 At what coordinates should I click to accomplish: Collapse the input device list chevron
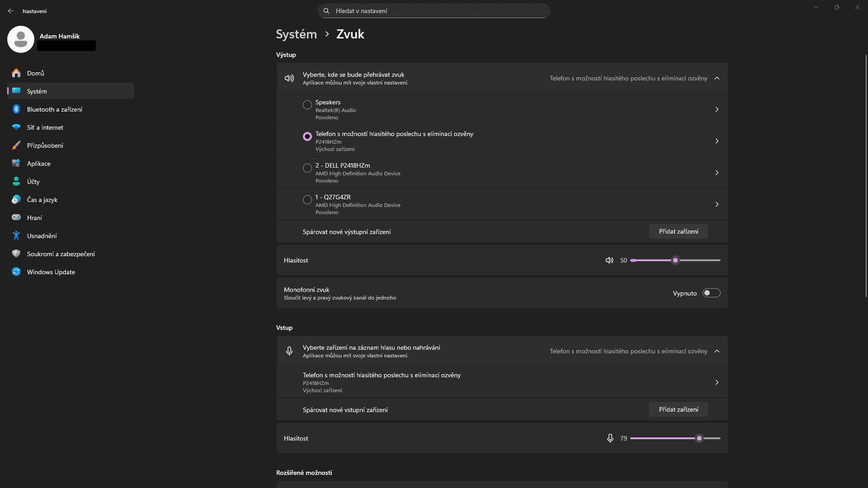[717, 351]
